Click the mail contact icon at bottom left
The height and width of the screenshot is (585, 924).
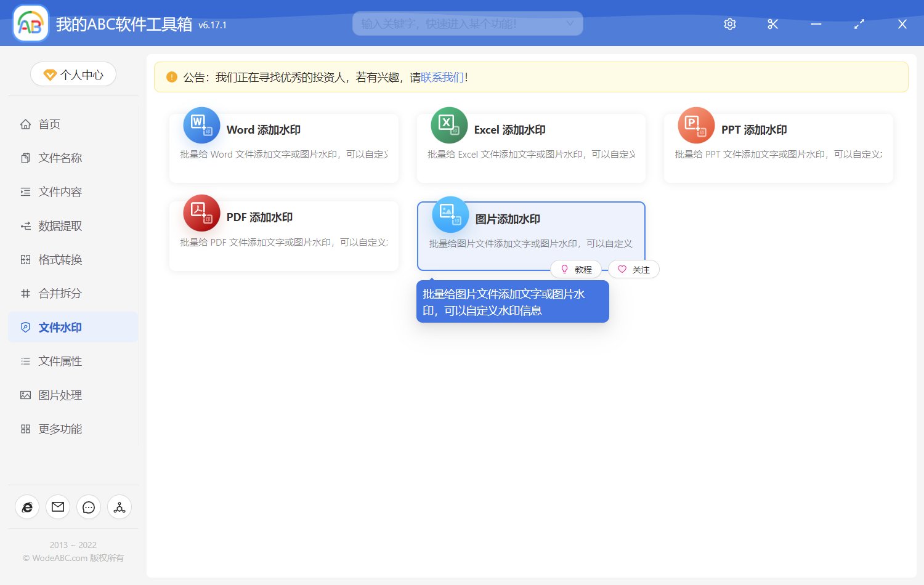pyautogui.click(x=57, y=507)
